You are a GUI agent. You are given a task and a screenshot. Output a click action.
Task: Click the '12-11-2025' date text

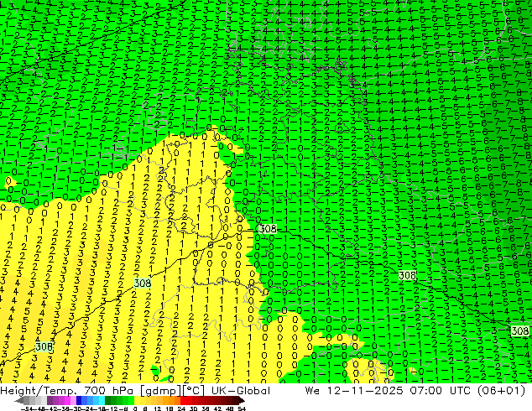[365, 391]
